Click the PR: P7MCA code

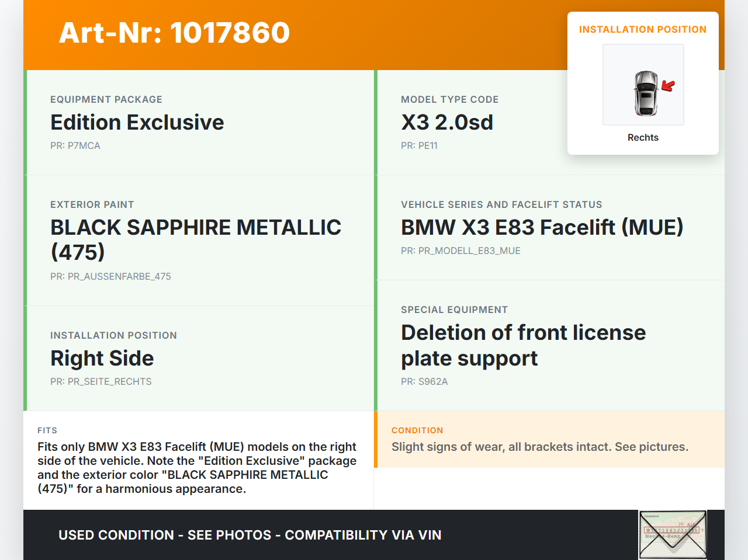pyautogui.click(x=75, y=146)
